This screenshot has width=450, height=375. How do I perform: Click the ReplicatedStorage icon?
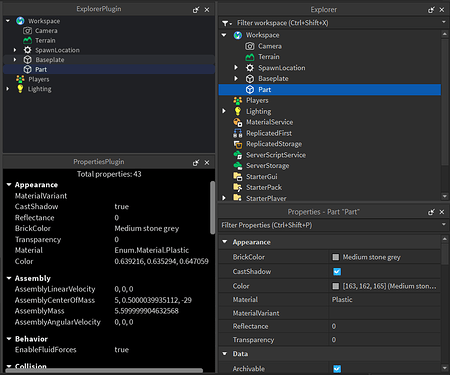click(238, 144)
